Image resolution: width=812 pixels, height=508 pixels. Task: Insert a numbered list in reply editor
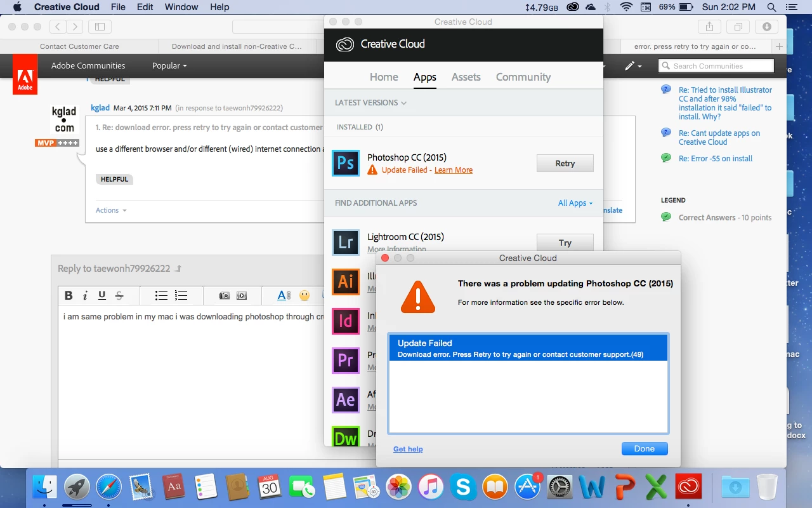181,295
